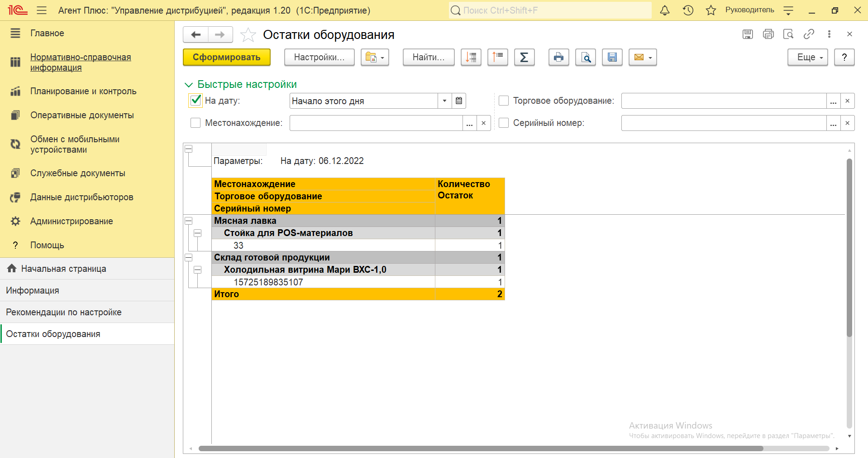Click the Сформировать button
The width and height of the screenshot is (868, 458).
(226, 58)
